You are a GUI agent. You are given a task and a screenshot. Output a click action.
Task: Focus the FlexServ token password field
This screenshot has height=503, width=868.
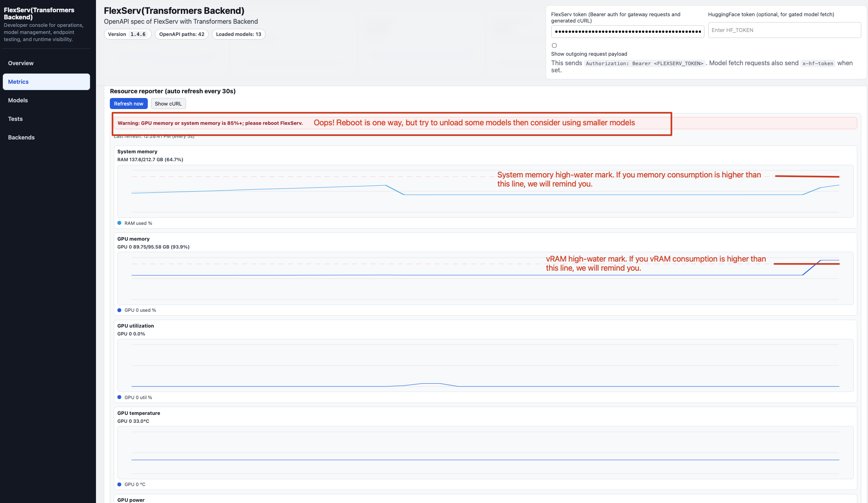tap(627, 31)
